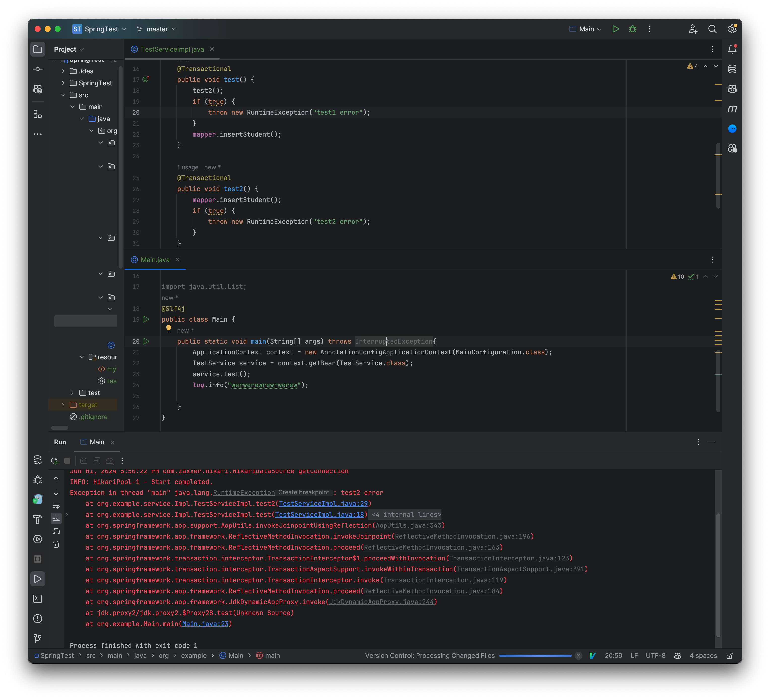This screenshot has width=770, height=700.
Task: Expand the target folder in Project view
Action: [x=63, y=405]
